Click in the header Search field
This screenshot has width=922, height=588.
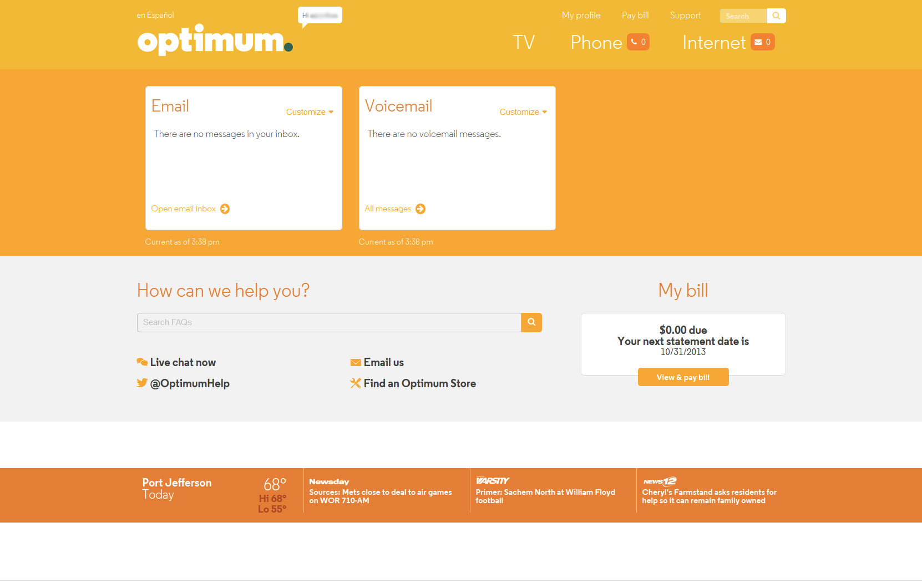(743, 16)
